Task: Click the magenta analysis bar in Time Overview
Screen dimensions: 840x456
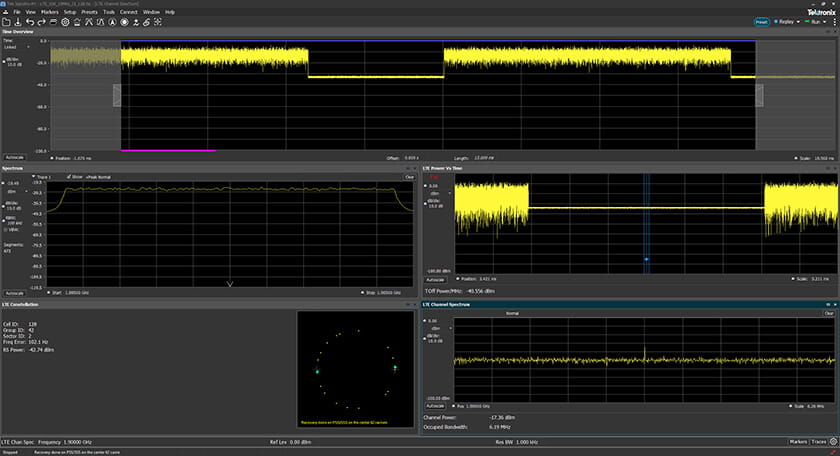Action: pyautogui.click(x=167, y=150)
